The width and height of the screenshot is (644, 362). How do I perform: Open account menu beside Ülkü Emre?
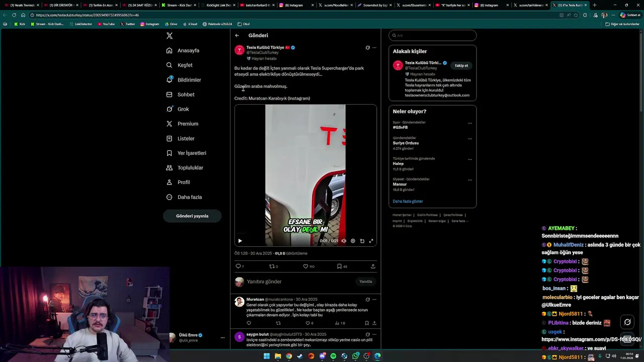click(x=222, y=337)
